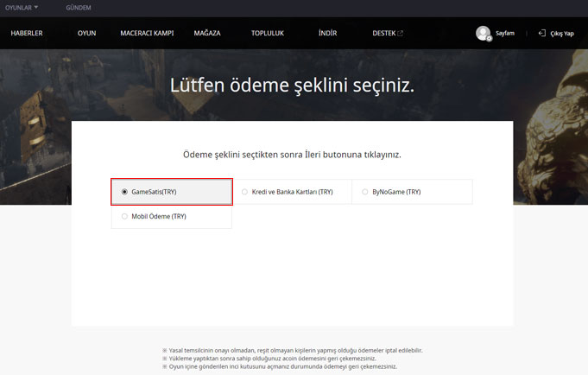Click İNDİR in the navigation bar
Viewport: 588px width, 375px height.
(327, 34)
